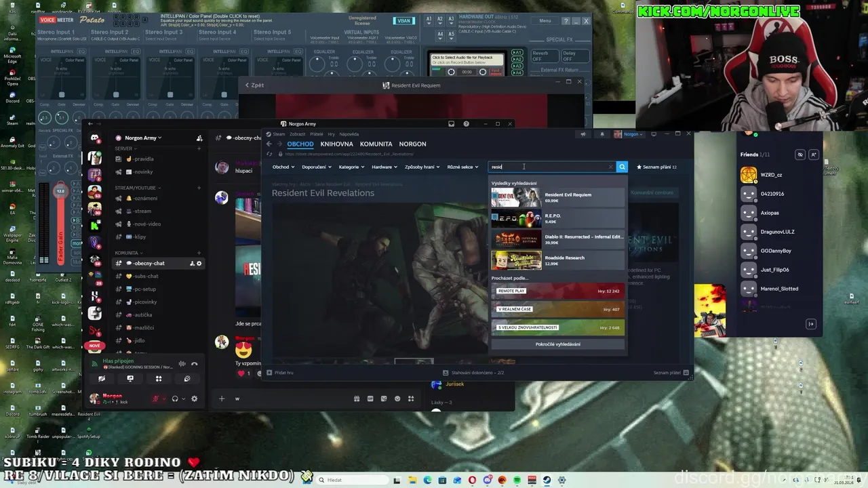
Task: Open the NORGON profile tab in Steam
Action: tap(412, 144)
